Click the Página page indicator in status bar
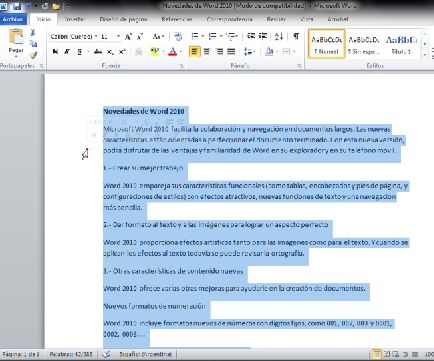Screen dimensions: 434x361 (21, 354)
